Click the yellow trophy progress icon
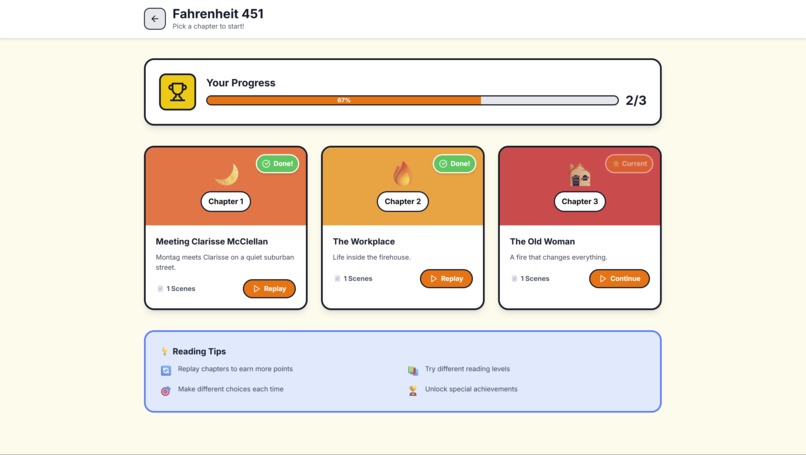 177,92
